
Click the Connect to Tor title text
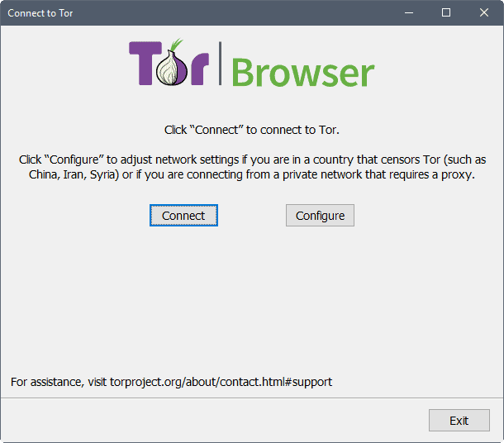point(40,13)
